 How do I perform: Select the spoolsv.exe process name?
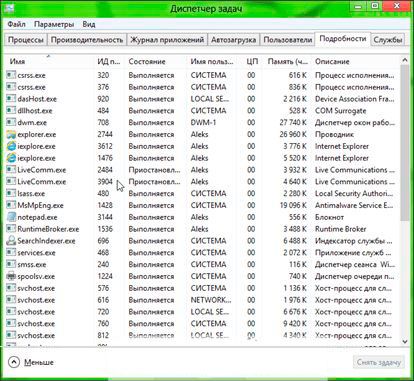point(36,276)
